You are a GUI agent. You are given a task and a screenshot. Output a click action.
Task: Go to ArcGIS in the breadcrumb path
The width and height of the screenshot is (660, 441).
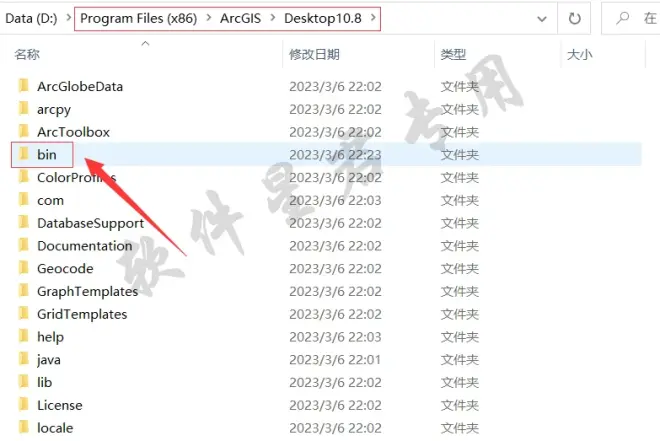pyautogui.click(x=240, y=19)
